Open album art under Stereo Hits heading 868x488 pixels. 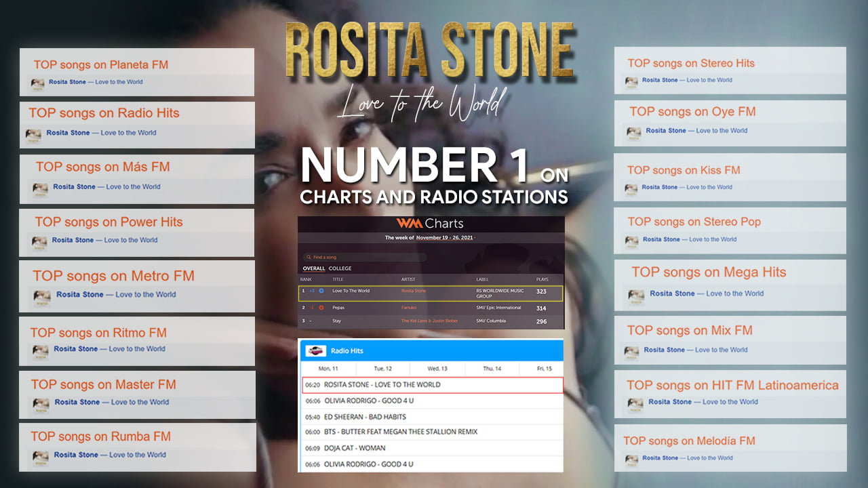tap(631, 81)
